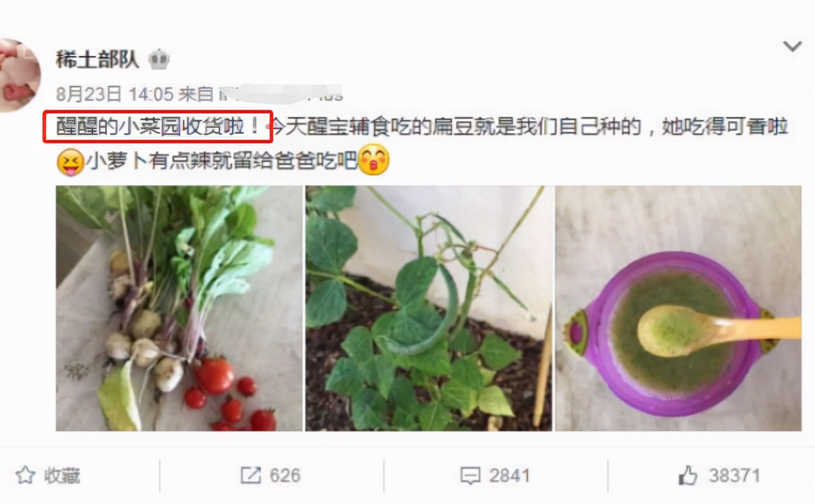The image size is (815, 504).
Task: Click the 626 repost count
Action: (x=285, y=476)
